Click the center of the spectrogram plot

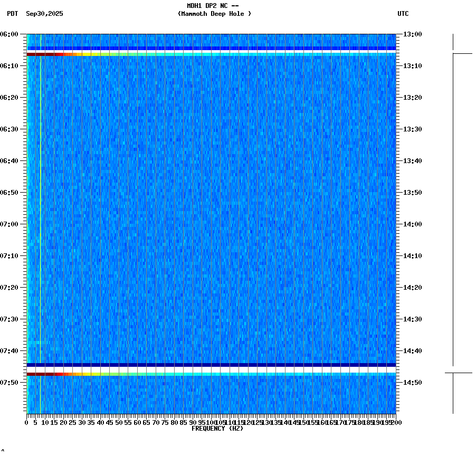click(210, 227)
